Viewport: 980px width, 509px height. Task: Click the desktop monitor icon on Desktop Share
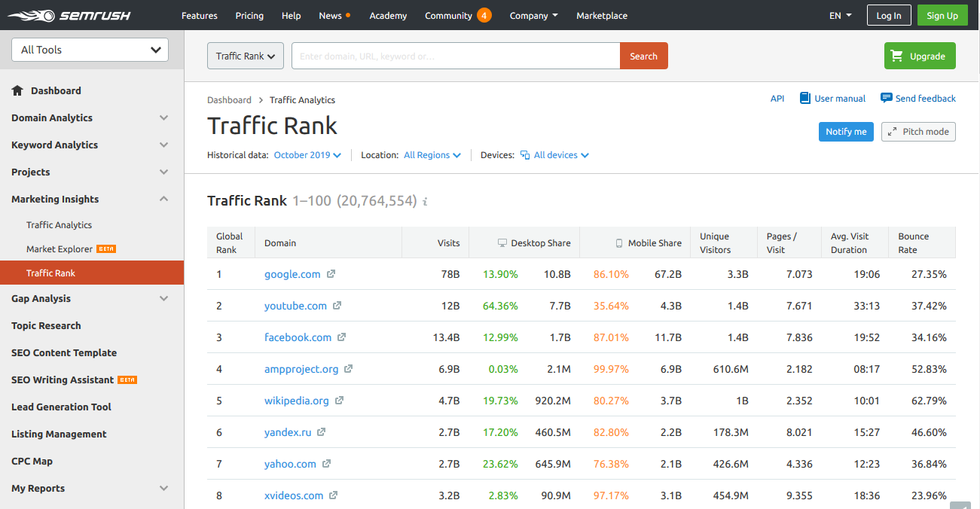coord(502,242)
